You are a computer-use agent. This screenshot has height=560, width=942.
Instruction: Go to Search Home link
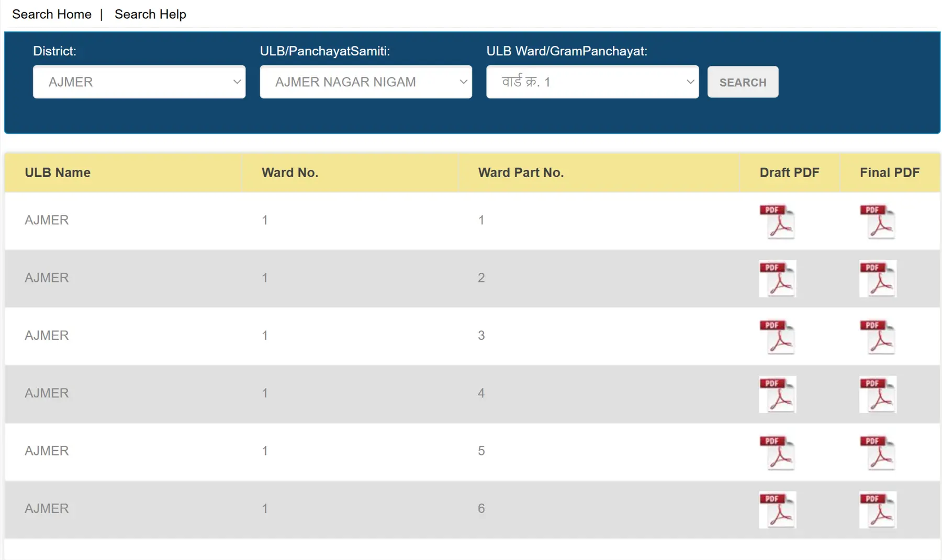click(52, 14)
